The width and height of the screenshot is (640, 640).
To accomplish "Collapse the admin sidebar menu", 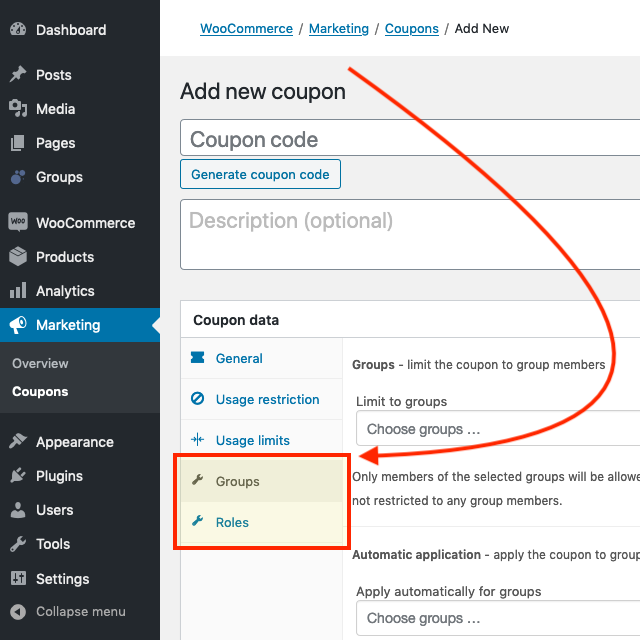I will coord(69,611).
